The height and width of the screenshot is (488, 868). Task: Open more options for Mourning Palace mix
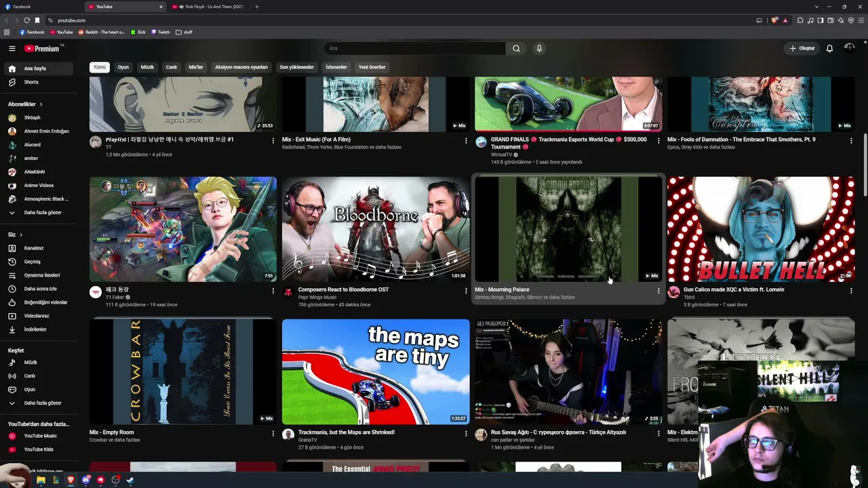[658, 291]
